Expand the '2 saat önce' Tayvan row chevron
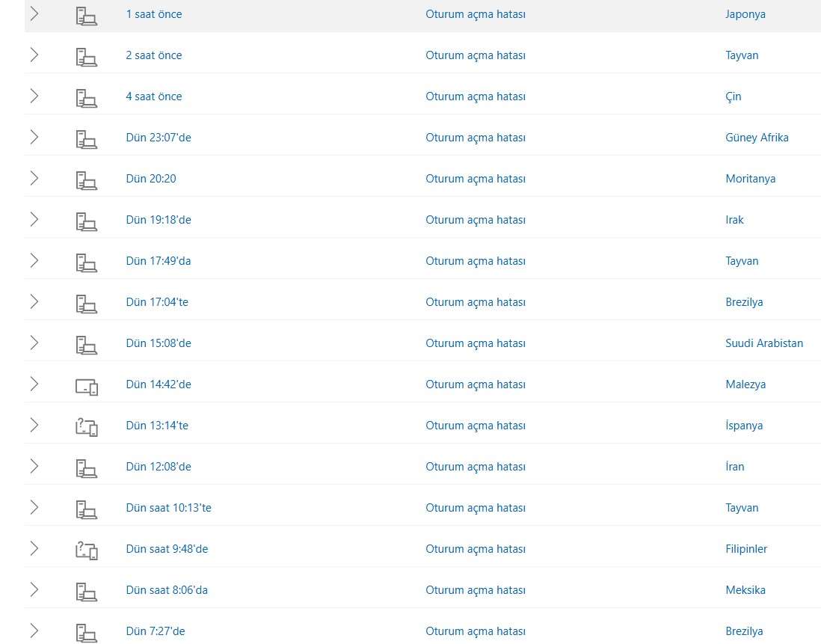 tap(34, 55)
